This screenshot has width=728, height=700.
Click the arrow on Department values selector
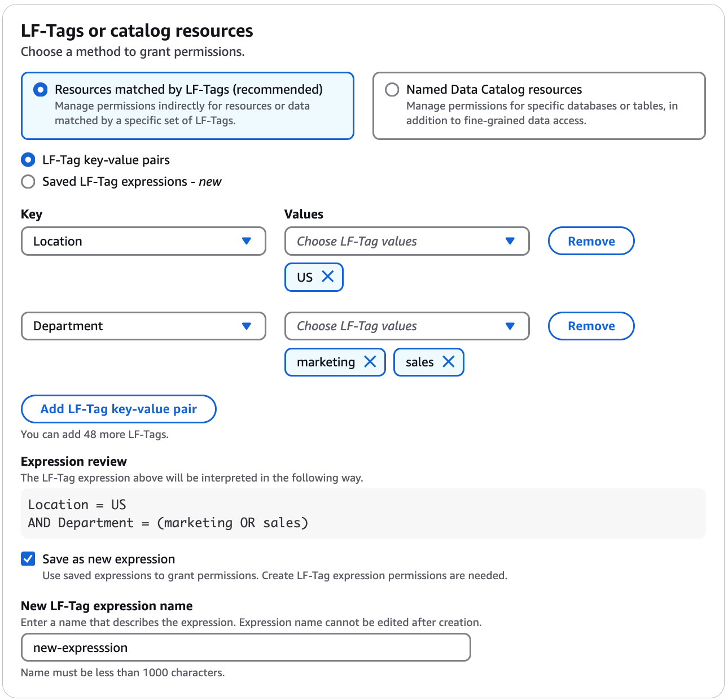click(510, 326)
